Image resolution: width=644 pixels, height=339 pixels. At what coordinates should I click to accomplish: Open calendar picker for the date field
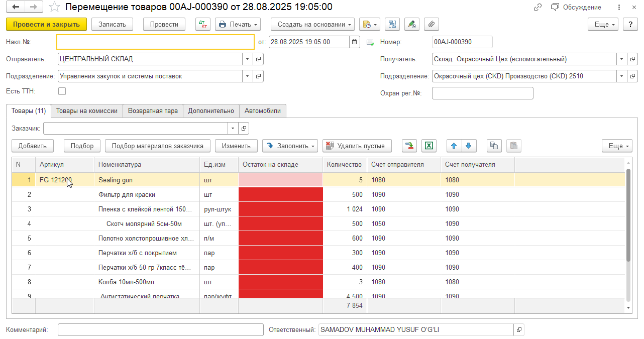pos(355,42)
